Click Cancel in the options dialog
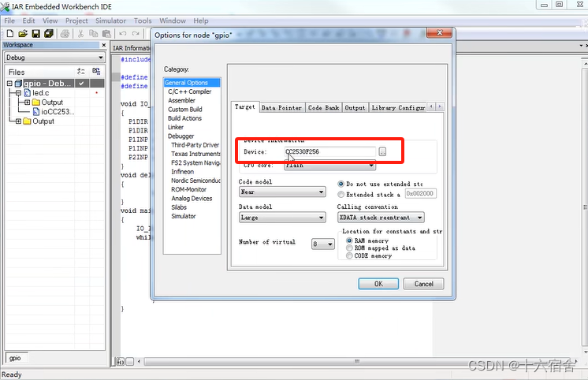Image resolution: width=588 pixels, height=380 pixels. (424, 284)
